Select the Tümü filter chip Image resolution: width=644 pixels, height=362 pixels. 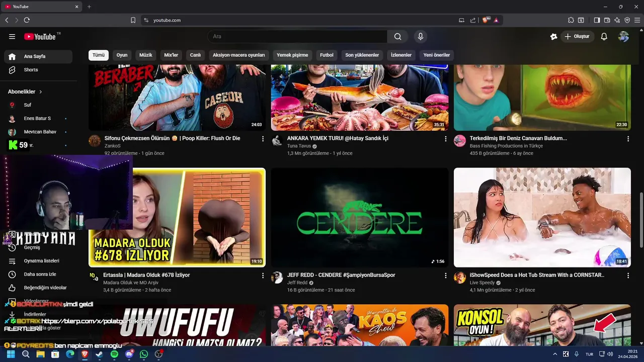[x=99, y=55]
